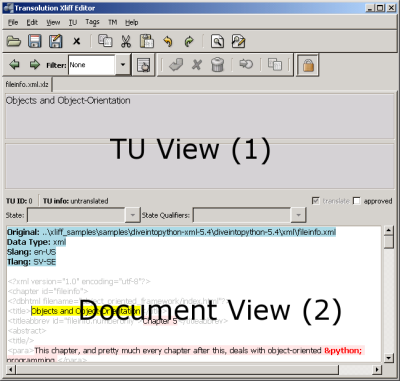The height and width of the screenshot is (381, 400).
Task: Click the Save disk icon
Action: [35, 41]
